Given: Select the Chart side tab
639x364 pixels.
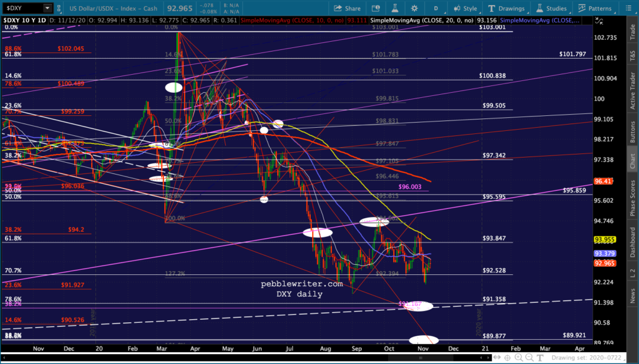Looking at the screenshot, I should coord(633,160).
